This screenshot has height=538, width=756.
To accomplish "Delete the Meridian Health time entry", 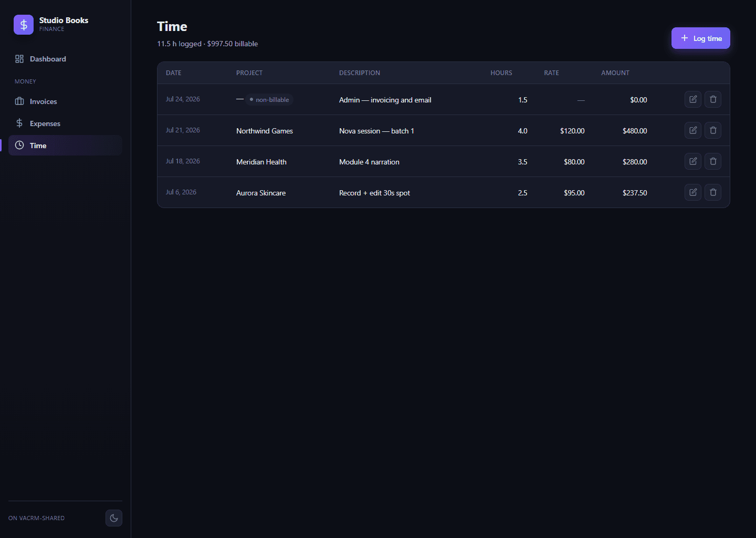I will [713, 161].
